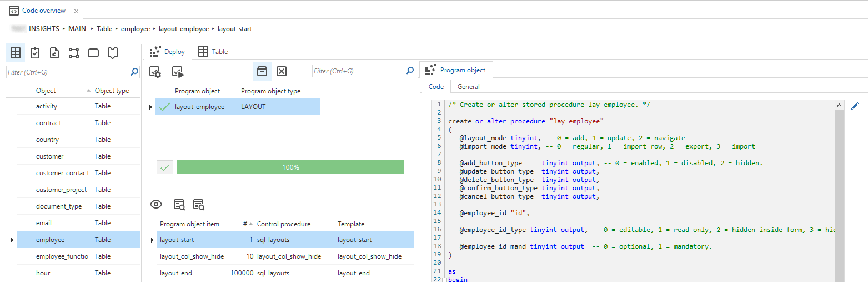
Task: Click the pencil edit icon beside code
Action: pyautogui.click(x=855, y=106)
